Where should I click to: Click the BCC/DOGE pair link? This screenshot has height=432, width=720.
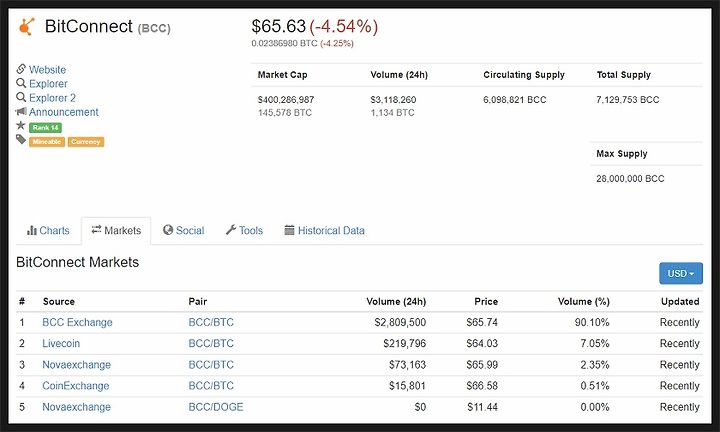(216, 407)
